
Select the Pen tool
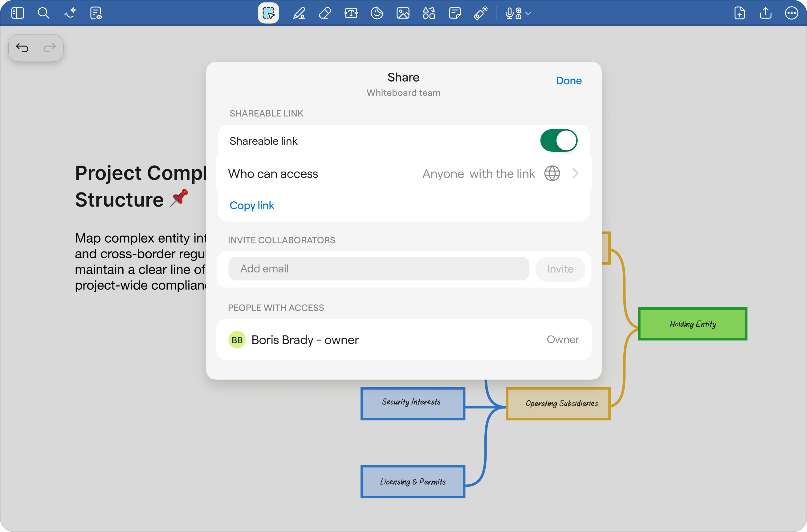[x=299, y=13]
